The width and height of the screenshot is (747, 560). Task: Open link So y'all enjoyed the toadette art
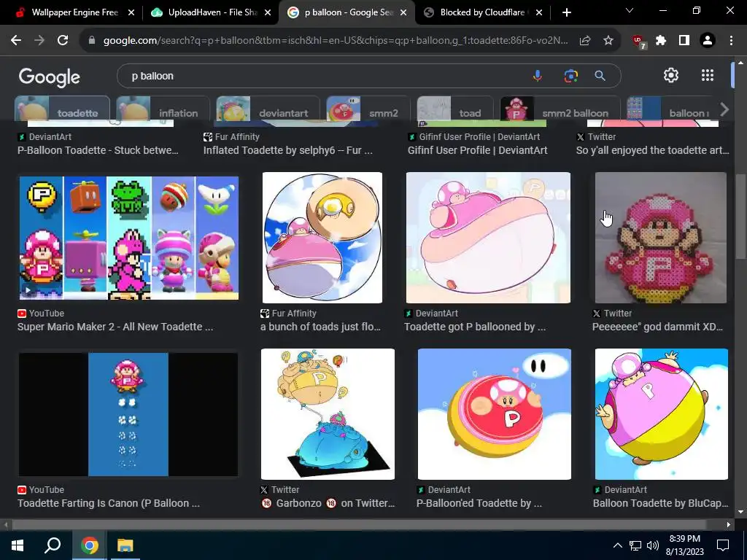[652, 150]
